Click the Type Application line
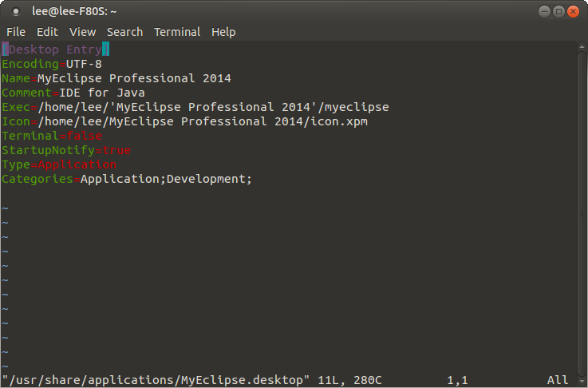 pyautogui.click(x=59, y=164)
